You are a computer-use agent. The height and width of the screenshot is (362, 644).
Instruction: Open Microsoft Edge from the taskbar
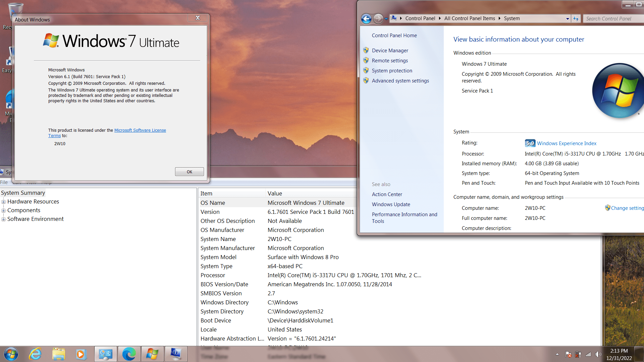click(129, 354)
